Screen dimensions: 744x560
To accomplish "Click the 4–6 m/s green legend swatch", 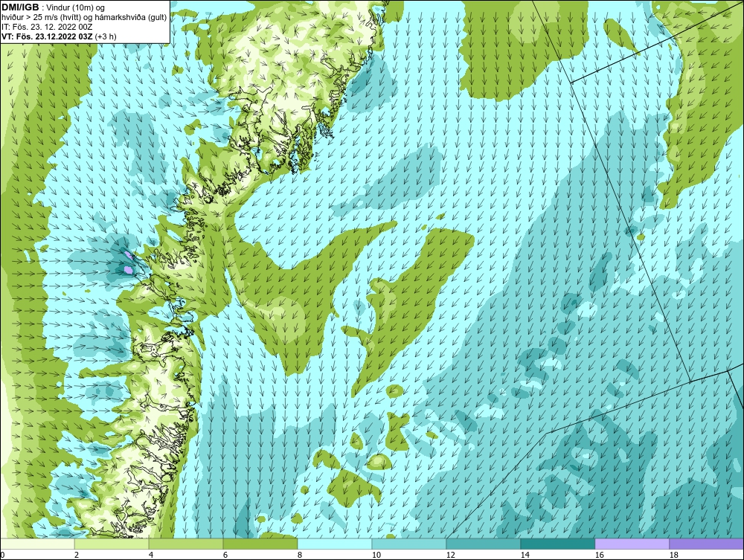I will 186,544.
